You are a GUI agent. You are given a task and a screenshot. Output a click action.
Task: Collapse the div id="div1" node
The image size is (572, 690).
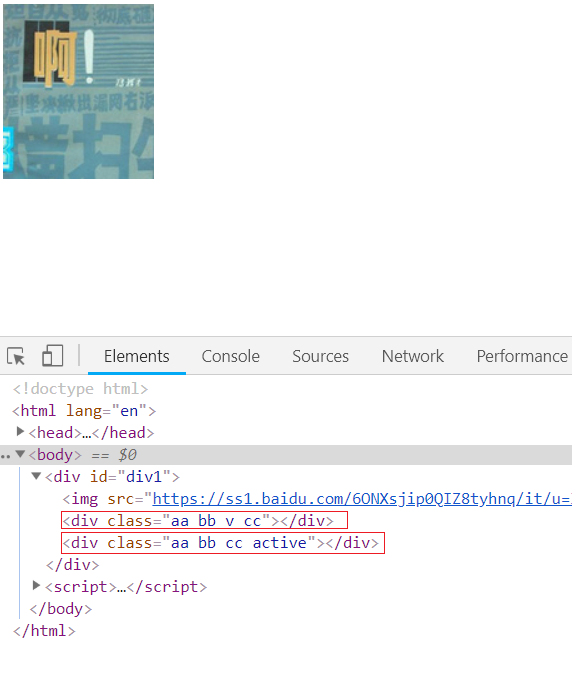point(37,476)
